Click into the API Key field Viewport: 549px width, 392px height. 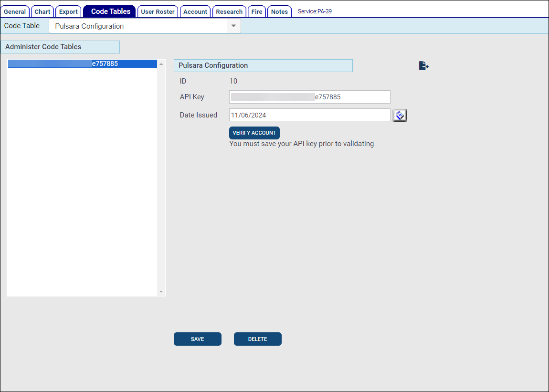point(309,97)
